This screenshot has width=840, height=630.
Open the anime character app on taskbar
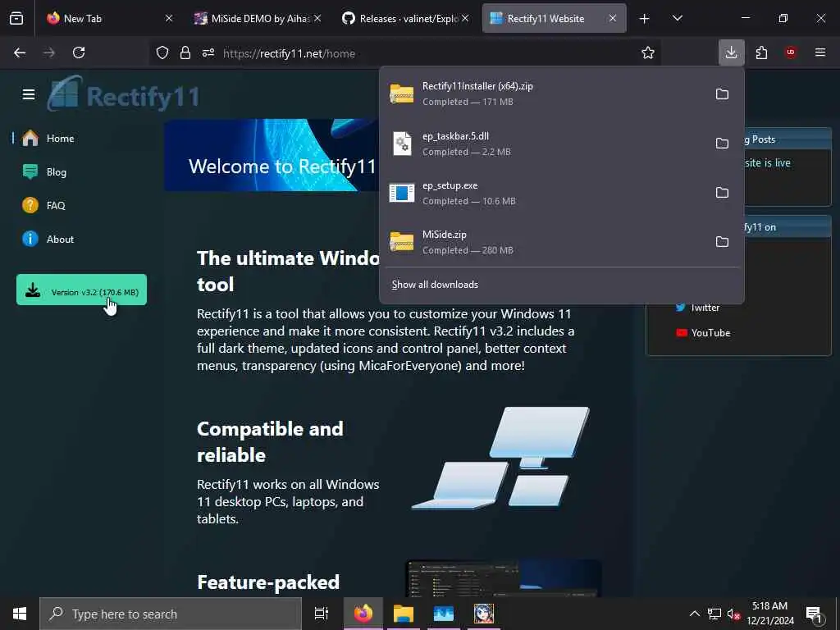pos(484,614)
